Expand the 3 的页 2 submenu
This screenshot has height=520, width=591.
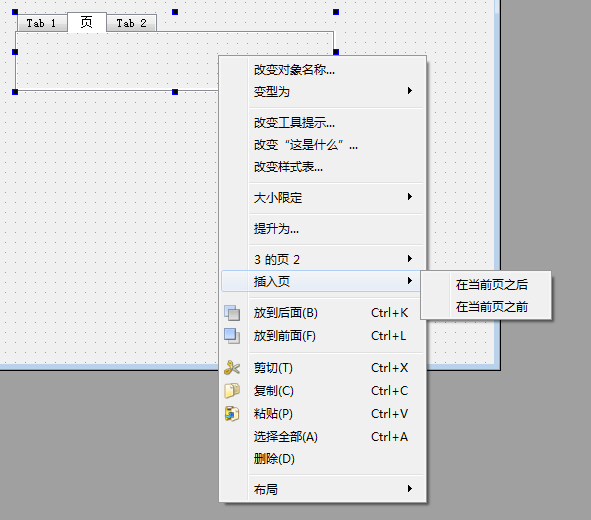pyautogui.click(x=323, y=260)
